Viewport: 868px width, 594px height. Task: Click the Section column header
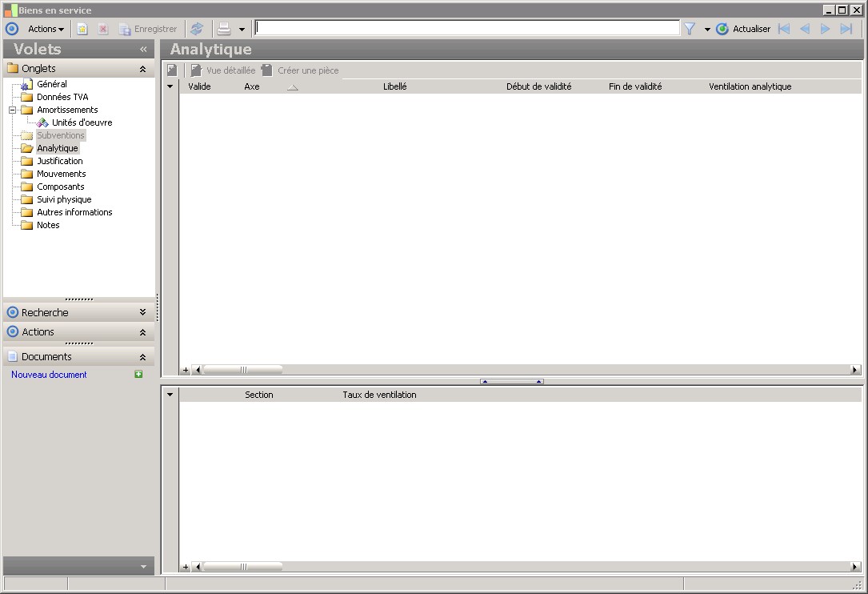(x=258, y=395)
